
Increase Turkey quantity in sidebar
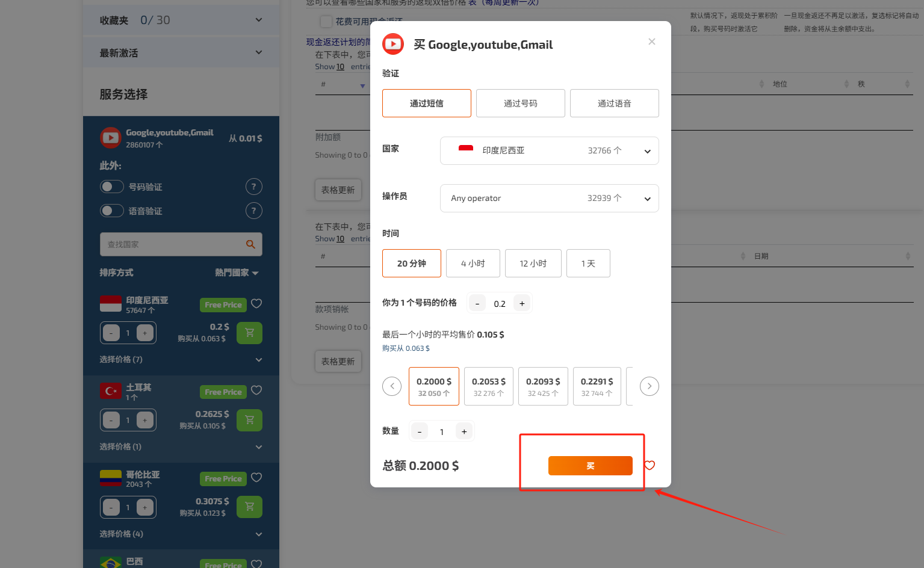click(145, 420)
